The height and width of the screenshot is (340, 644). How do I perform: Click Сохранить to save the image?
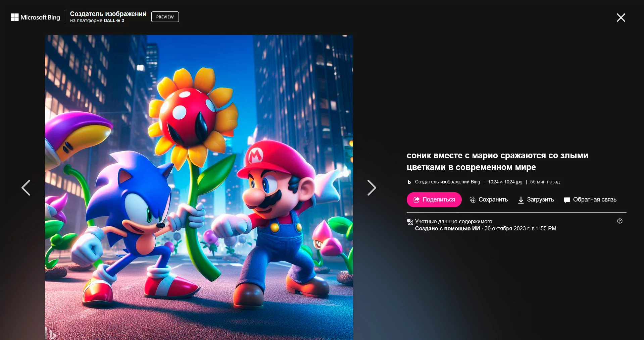click(x=489, y=200)
